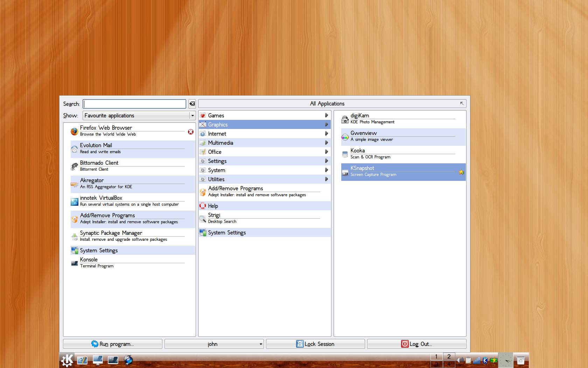Select 'Scan & OCR Program' description text

(x=370, y=157)
